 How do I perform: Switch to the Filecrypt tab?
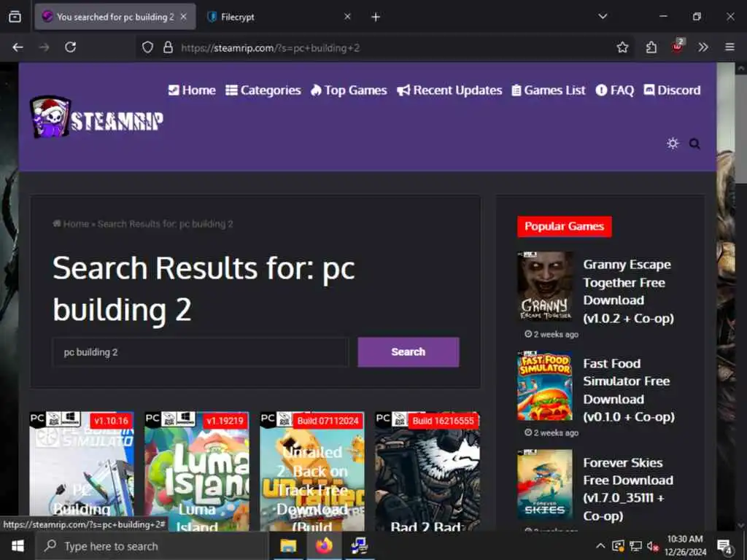pyautogui.click(x=279, y=17)
